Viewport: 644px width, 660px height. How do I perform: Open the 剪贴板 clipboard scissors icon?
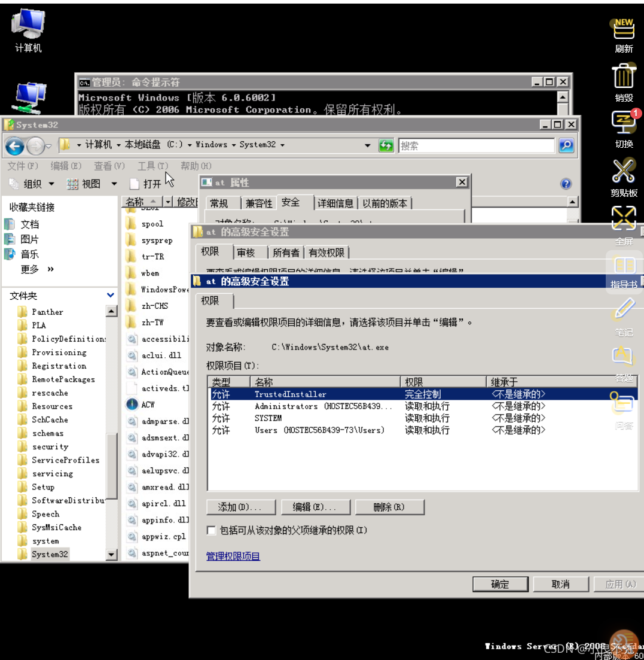point(624,172)
